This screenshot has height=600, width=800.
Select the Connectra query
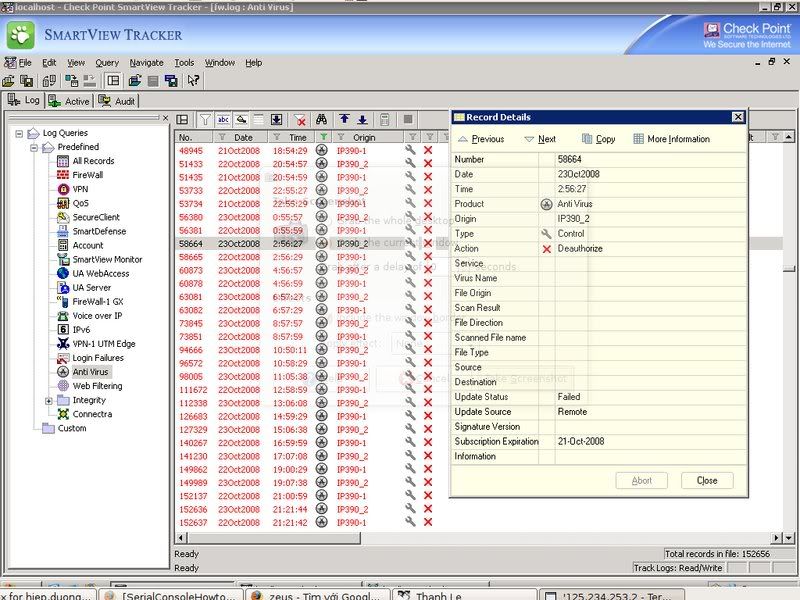[92, 414]
